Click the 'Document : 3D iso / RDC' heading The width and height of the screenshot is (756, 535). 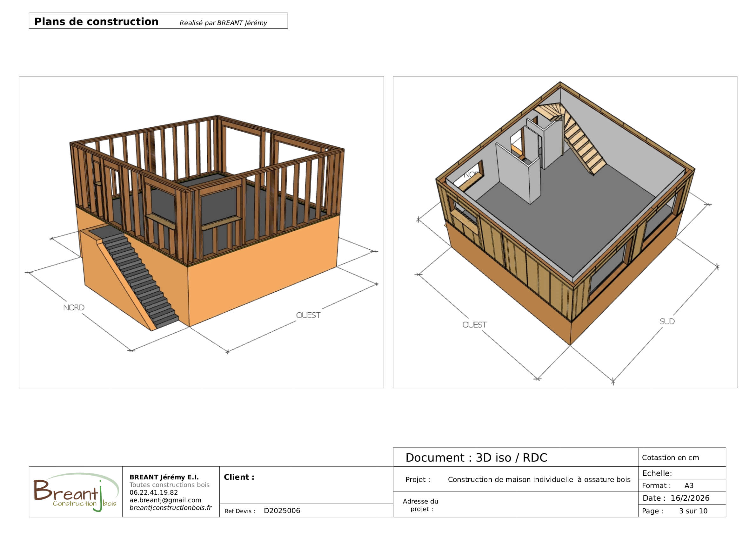[x=477, y=458]
